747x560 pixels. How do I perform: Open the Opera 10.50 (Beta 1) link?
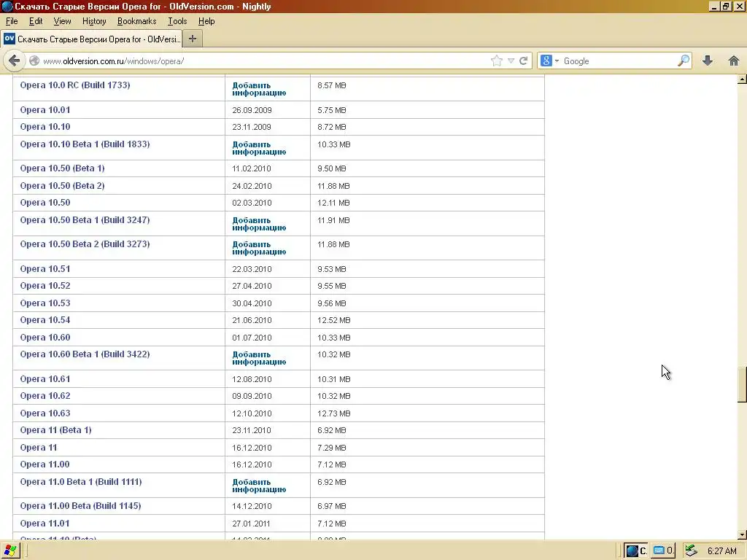point(62,168)
